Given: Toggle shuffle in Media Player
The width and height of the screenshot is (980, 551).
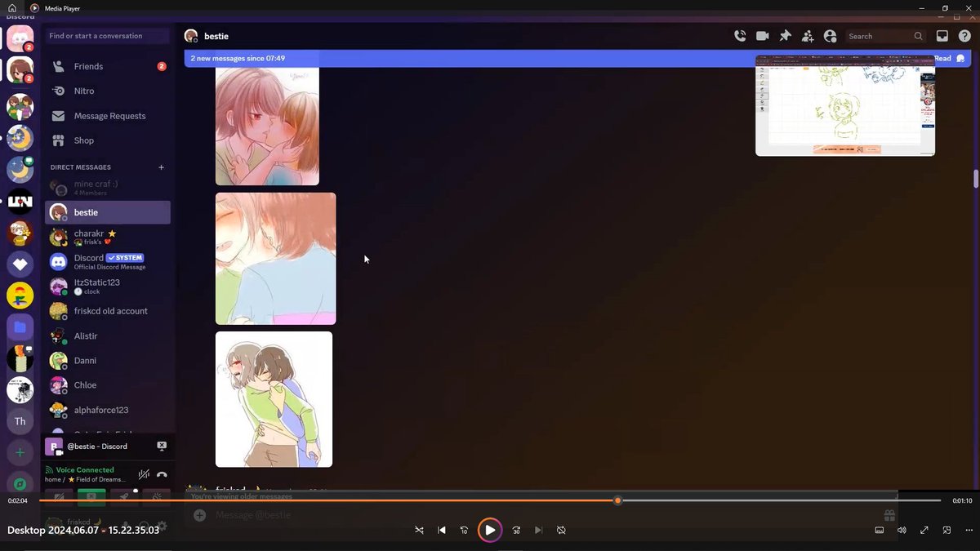Looking at the screenshot, I should [x=419, y=530].
